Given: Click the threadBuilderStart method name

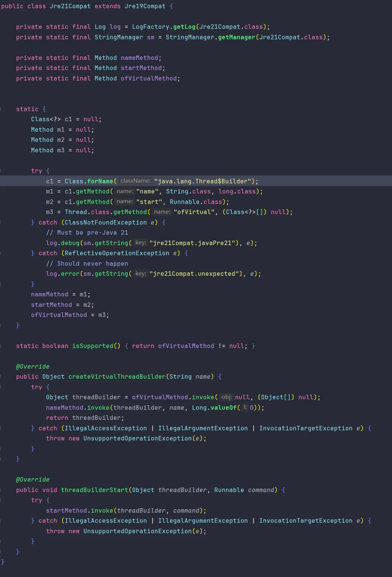Looking at the screenshot, I should 95,490.
